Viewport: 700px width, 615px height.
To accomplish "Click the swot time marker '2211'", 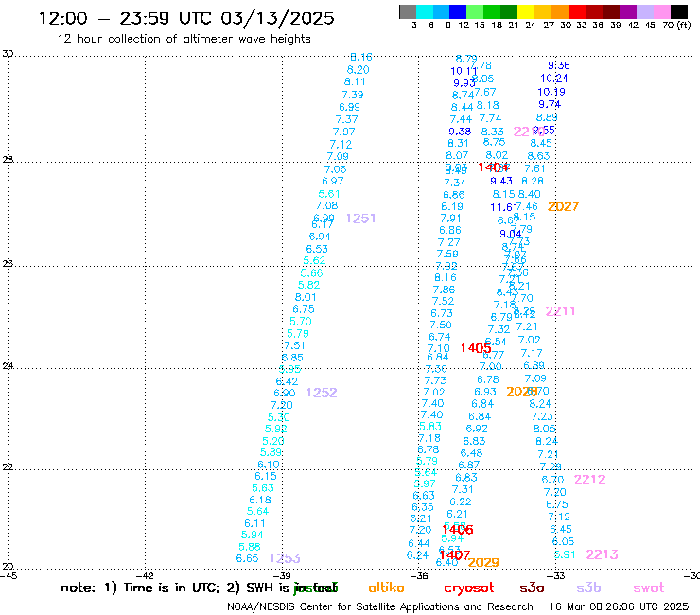I will [x=560, y=311].
